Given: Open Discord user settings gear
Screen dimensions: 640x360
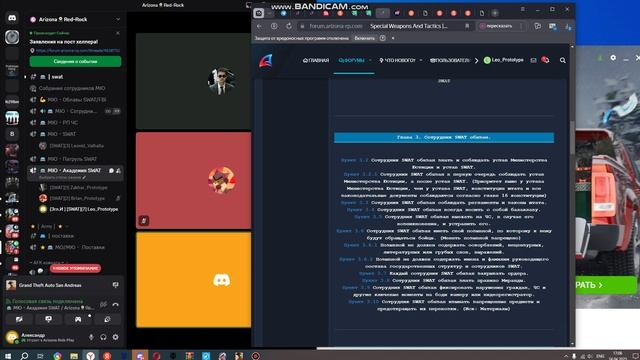Looking at the screenshot, I should (116, 337).
